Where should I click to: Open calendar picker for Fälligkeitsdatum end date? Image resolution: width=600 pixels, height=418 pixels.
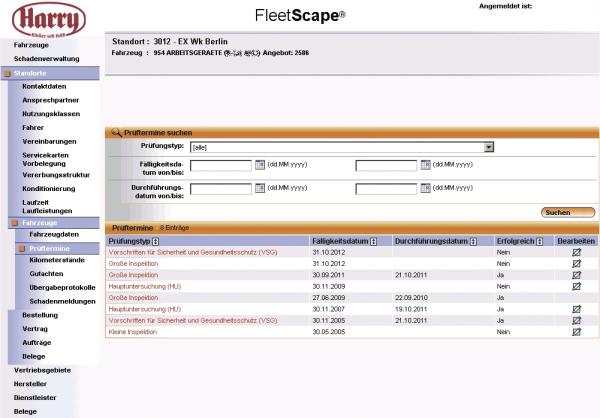(x=426, y=165)
